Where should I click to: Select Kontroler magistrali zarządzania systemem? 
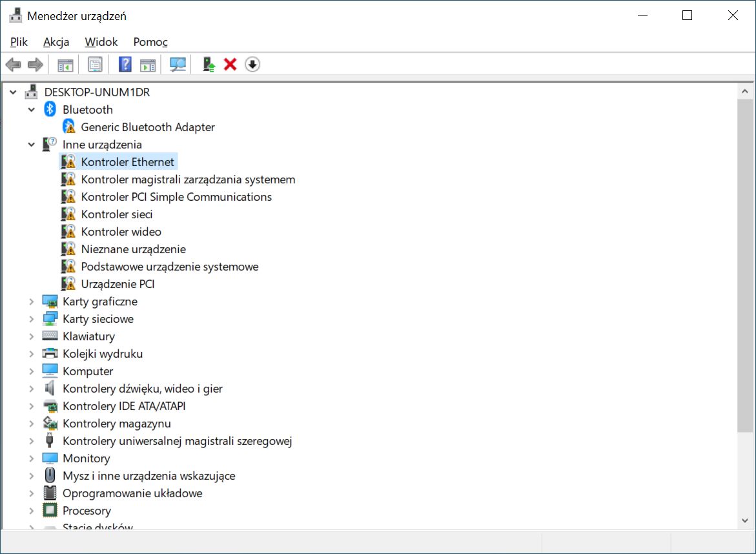click(188, 180)
